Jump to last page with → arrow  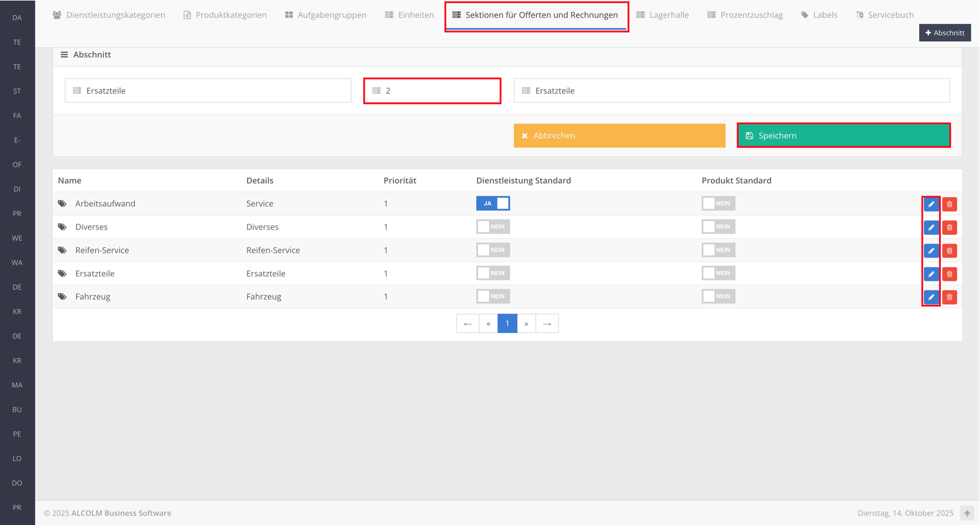click(547, 324)
